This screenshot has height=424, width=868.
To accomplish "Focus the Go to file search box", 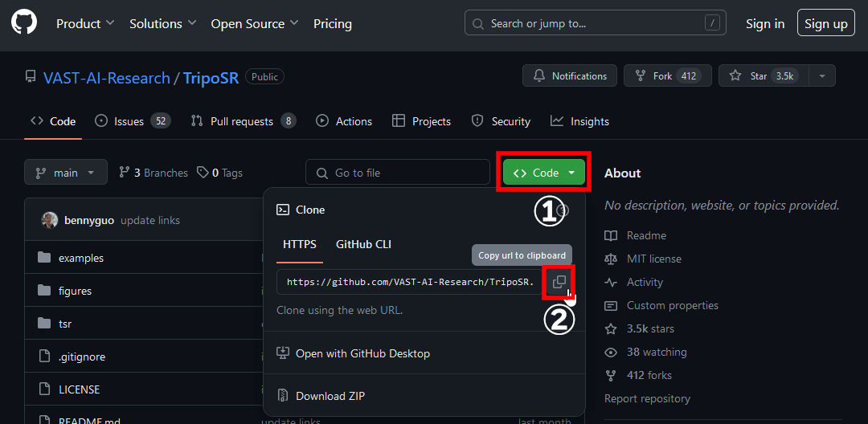I will [x=398, y=173].
